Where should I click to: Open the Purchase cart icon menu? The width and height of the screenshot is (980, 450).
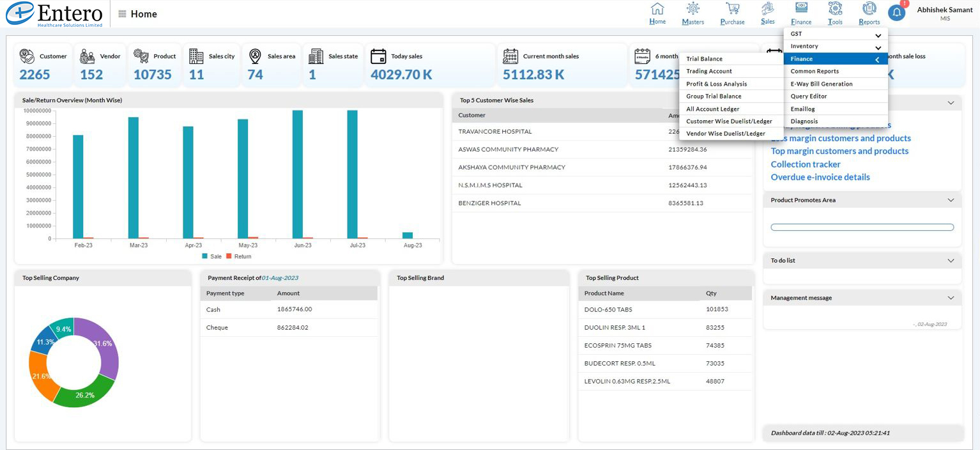point(732,10)
